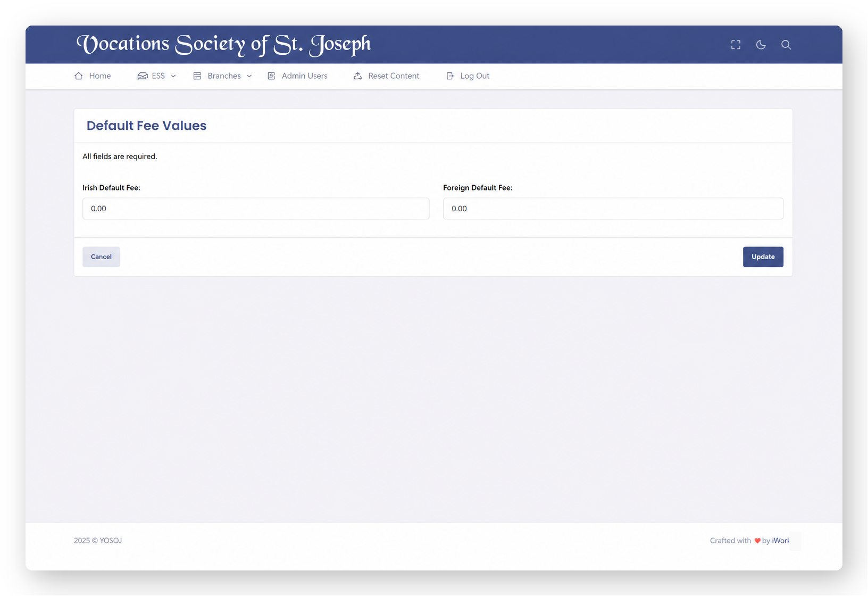
Task: Click the 'All fields are required.' text
Action: [x=120, y=156]
